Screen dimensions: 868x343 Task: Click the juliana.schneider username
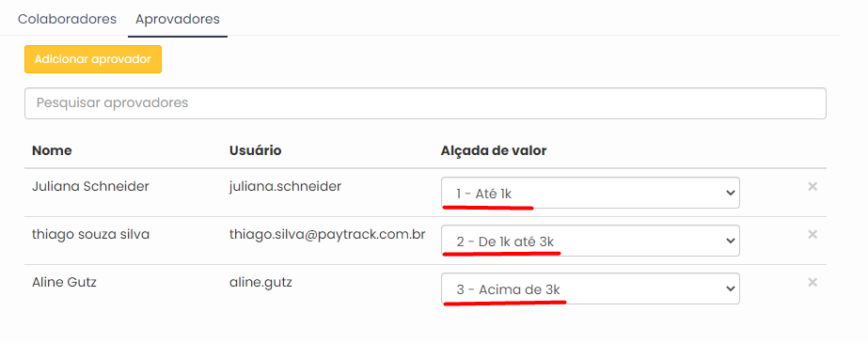pyautogui.click(x=285, y=186)
